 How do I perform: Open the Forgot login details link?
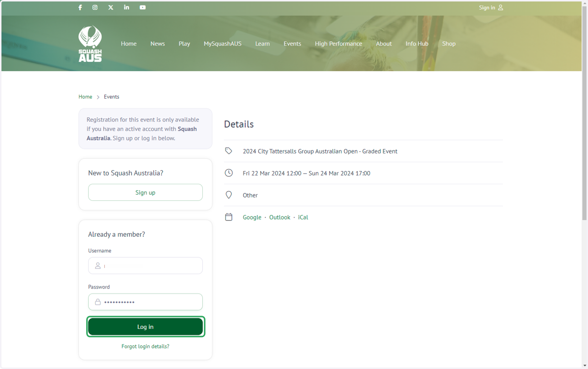146,346
